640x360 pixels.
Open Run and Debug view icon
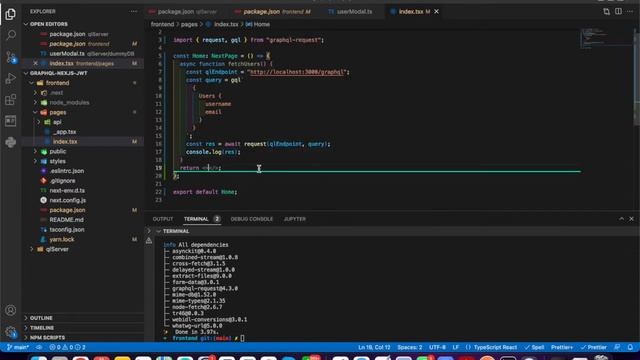click(x=11, y=78)
